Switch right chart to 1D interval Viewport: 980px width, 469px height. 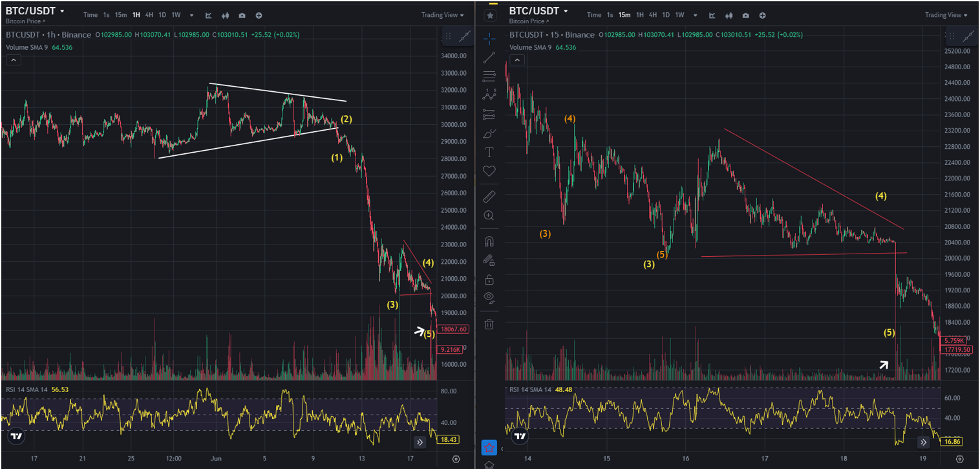(666, 15)
